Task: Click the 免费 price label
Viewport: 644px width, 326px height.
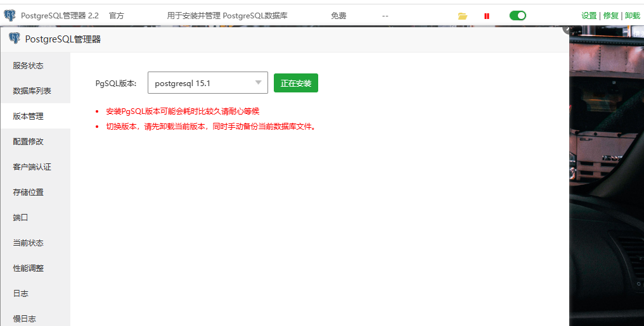Action: [x=338, y=16]
